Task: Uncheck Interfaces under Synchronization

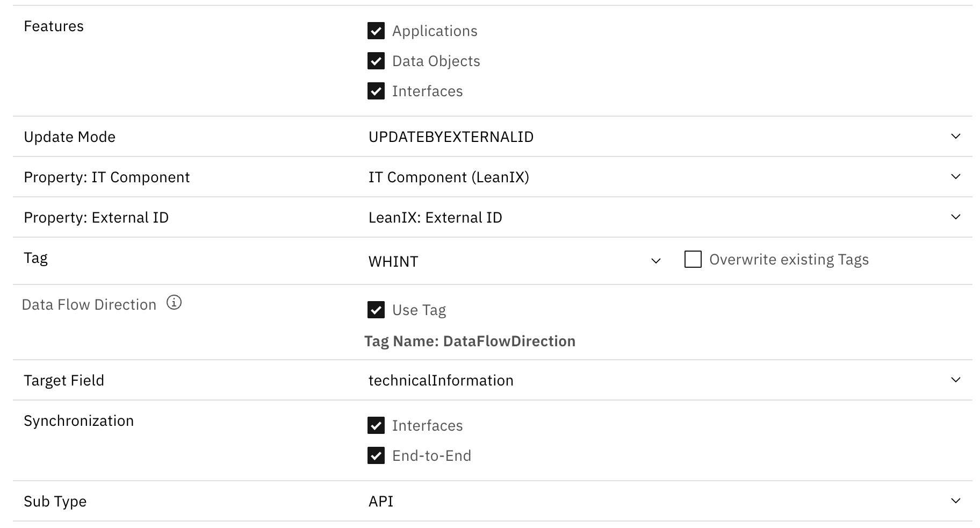Action: click(376, 426)
